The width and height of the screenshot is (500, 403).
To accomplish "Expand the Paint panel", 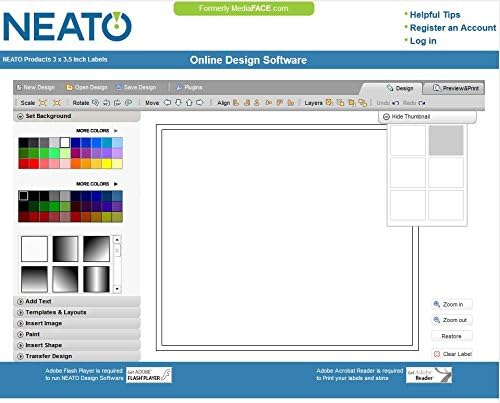I will coord(77,334).
